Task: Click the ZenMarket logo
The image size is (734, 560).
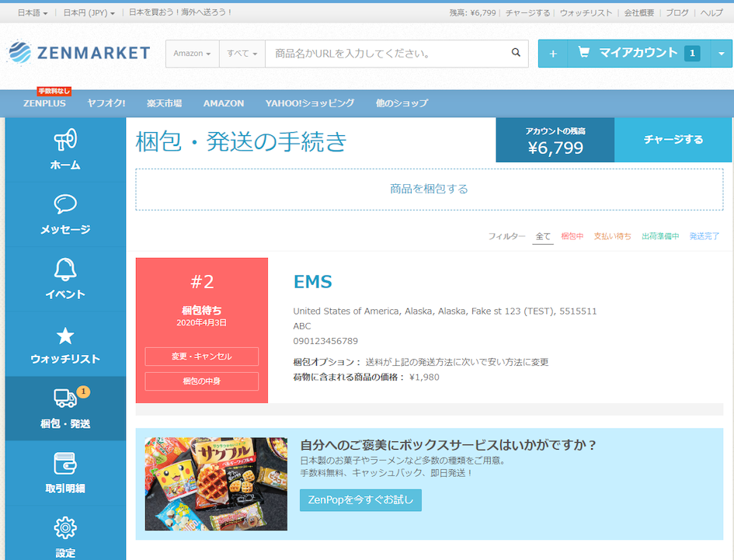Action: click(78, 53)
